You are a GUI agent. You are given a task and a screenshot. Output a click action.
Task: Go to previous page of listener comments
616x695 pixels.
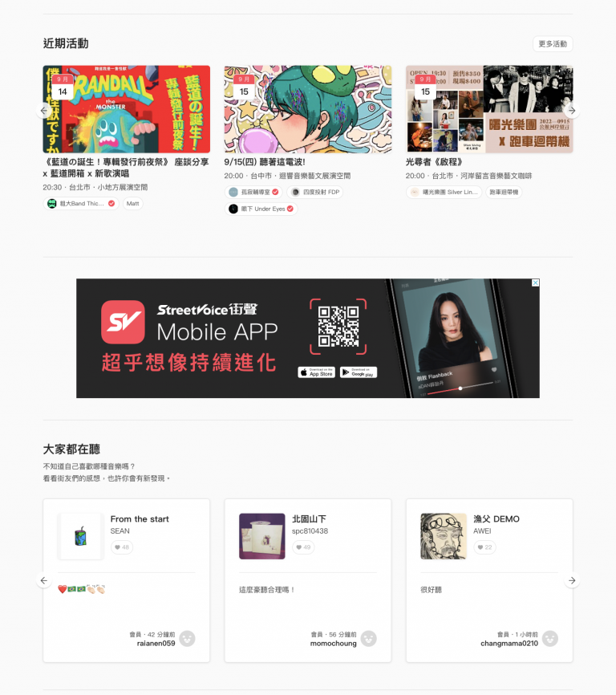coord(44,580)
